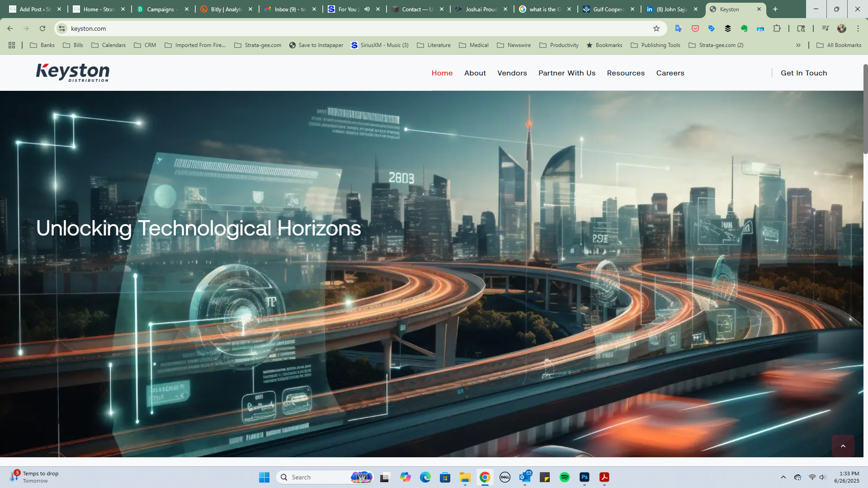Click the Get In Touch link
This screenshot has height=488, width=868.
tap(803, 73)
